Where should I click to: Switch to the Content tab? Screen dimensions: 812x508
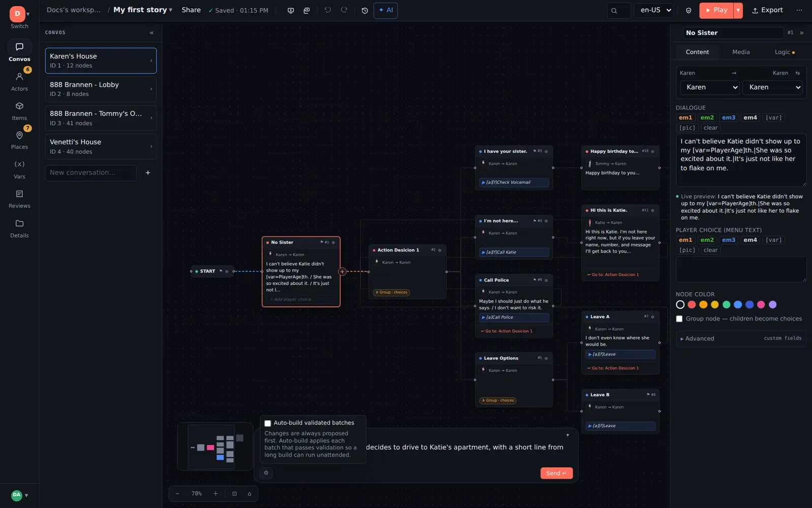697,52
